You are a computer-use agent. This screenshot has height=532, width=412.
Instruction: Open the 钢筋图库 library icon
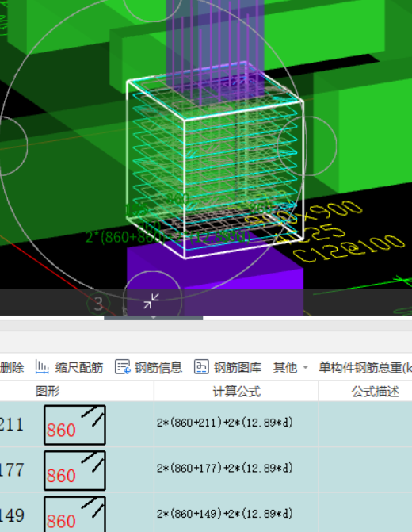coord(201,367)
